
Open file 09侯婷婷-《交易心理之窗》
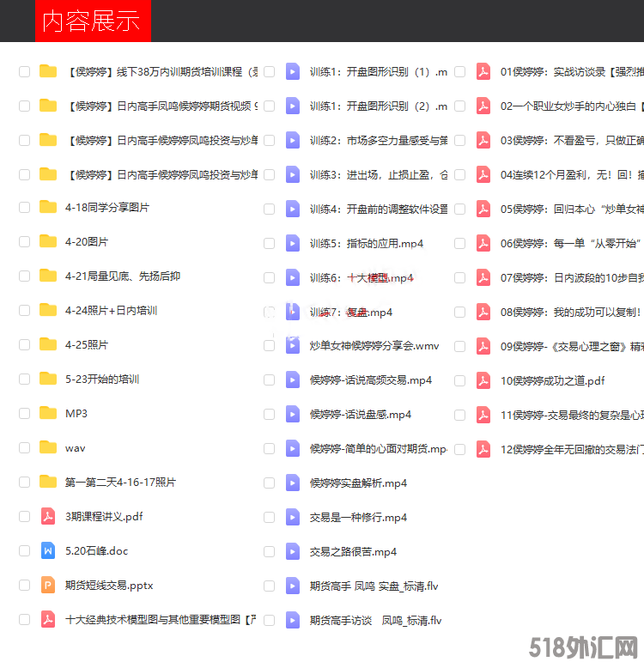pyautogui.click(x=572, y=346)
